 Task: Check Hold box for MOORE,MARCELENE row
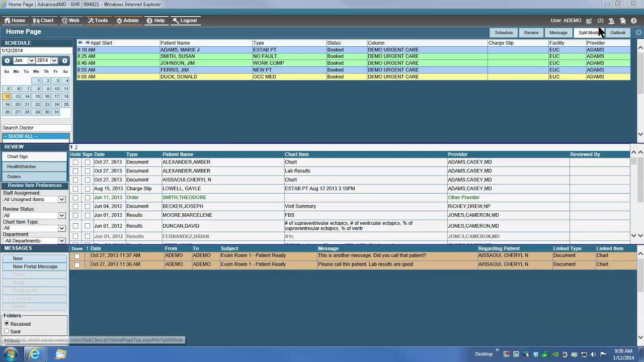click(x=75, y=215)
